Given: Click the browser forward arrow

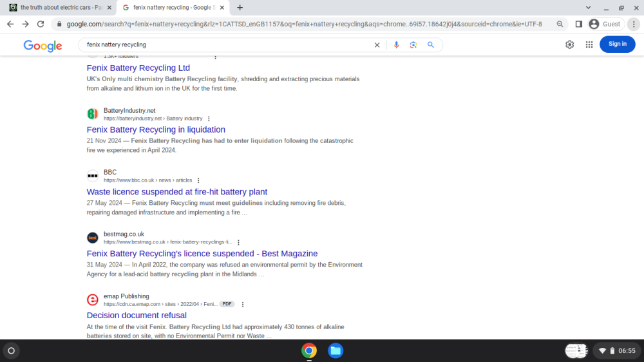Looking at the screenshot, I should [x=26, y=24].
